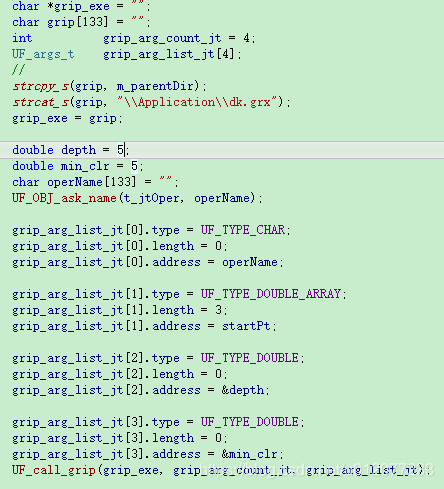
Task: Click the 'grip_arg_count_jt = 4' variable
Action: click(x=179, y=39)
